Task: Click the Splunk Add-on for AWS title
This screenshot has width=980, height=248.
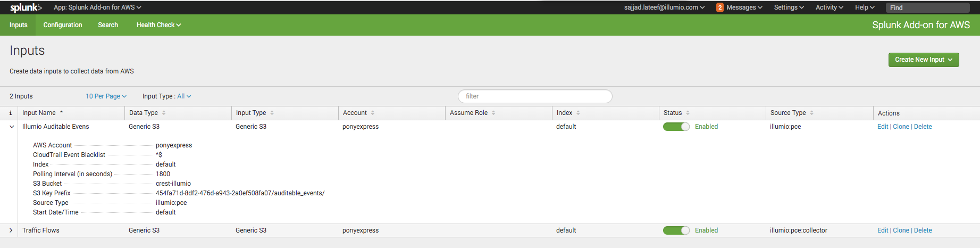Action: point(921,25)
